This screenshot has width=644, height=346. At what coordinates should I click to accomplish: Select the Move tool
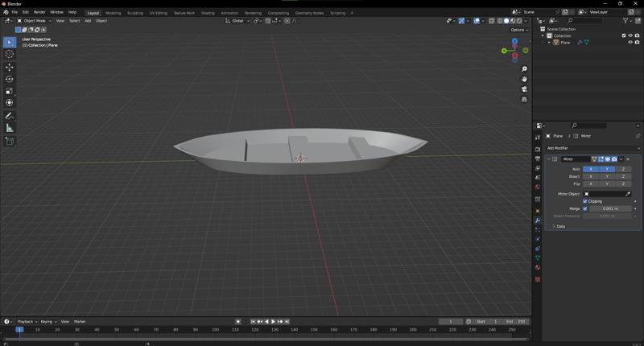10,67
